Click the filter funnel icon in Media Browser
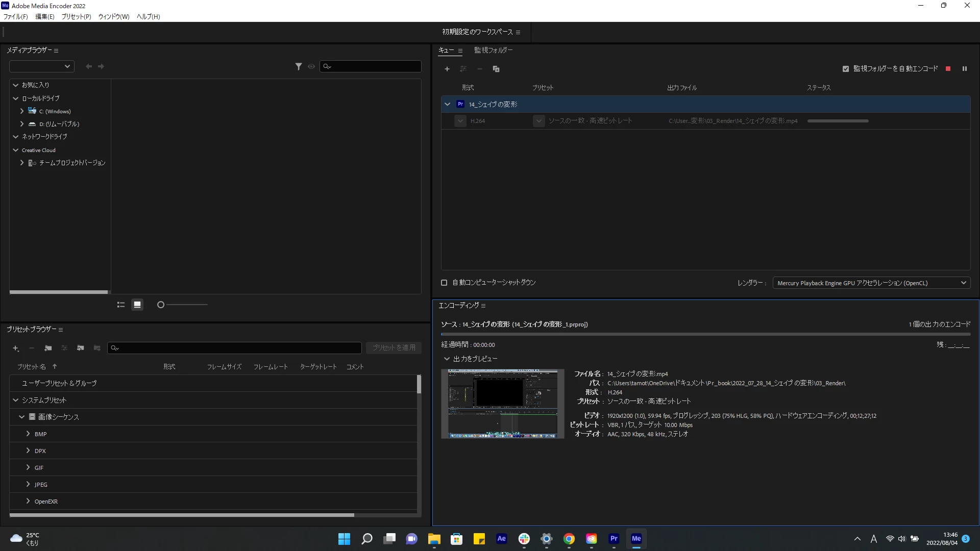The image size is (980, 551). click(x=299, y=66)
